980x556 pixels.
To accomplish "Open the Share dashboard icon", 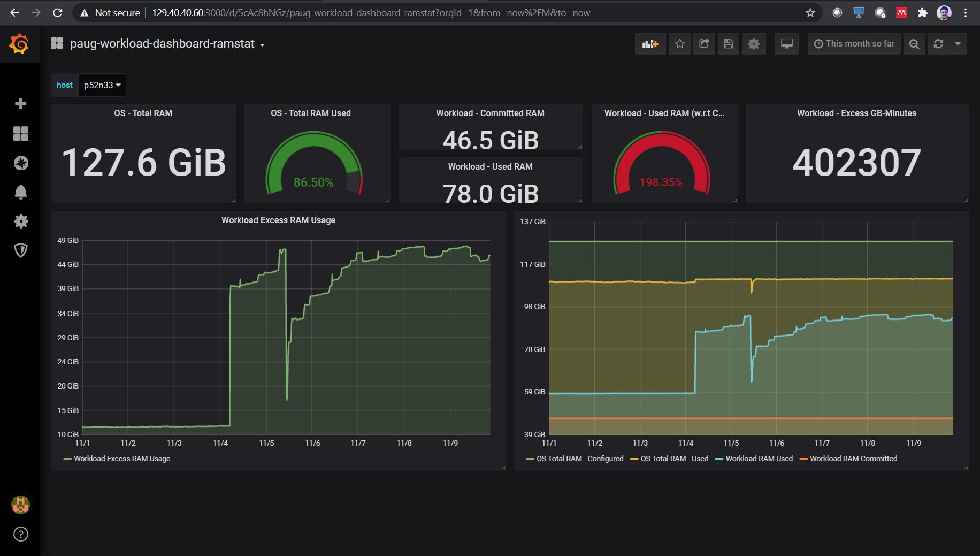I will pyautogui.click(x=704, y=44).
